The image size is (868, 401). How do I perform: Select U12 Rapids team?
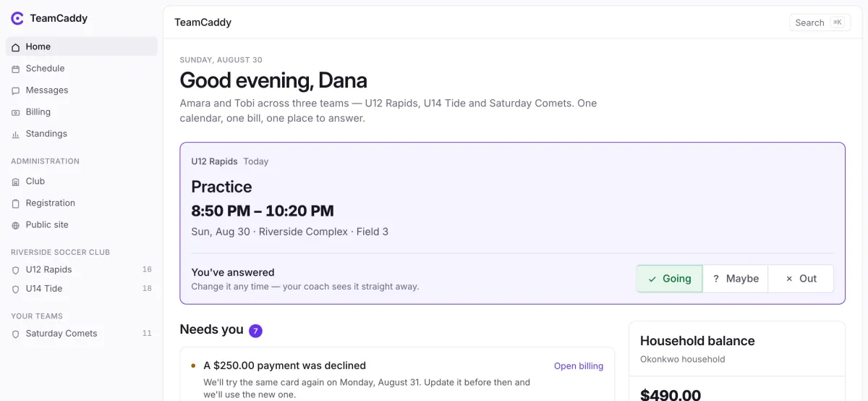pos(82,269)
